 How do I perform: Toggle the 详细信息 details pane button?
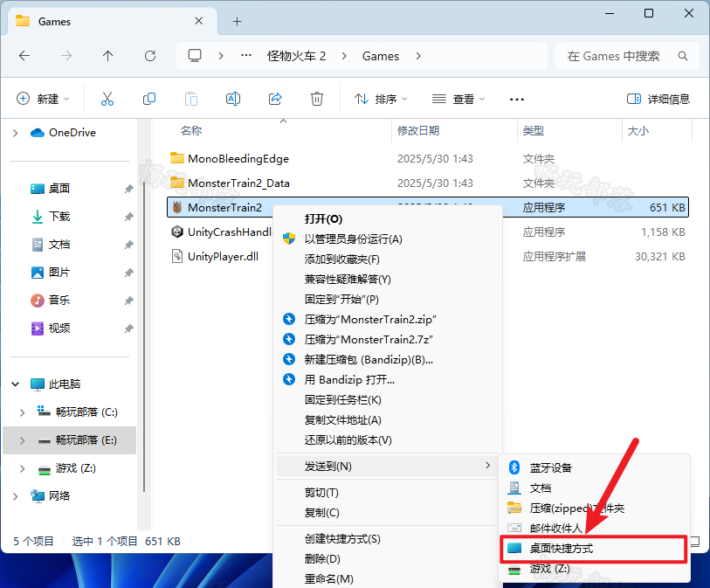point(658,99)
